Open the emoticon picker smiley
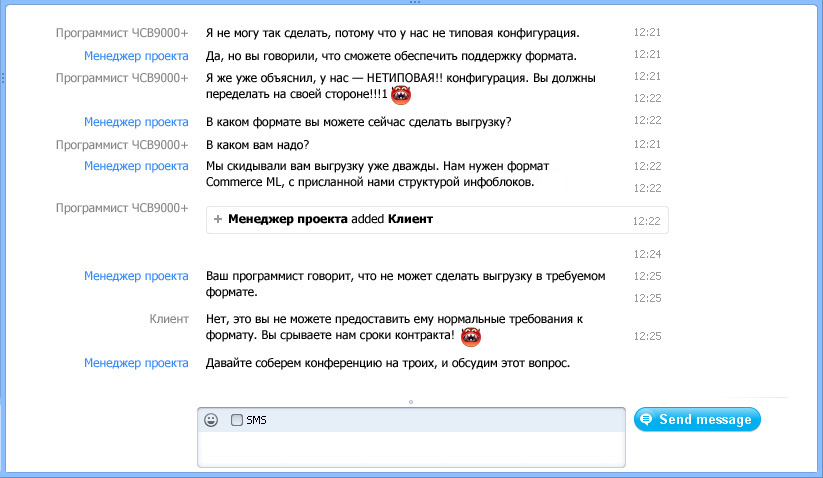 [x=211, y=420]
